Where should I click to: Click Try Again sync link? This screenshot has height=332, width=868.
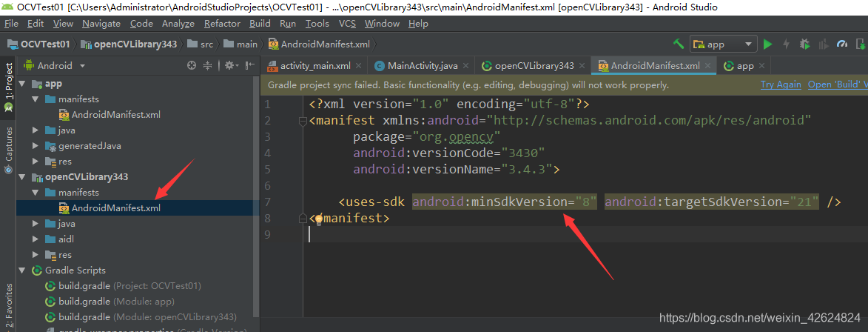coord(781,84)
